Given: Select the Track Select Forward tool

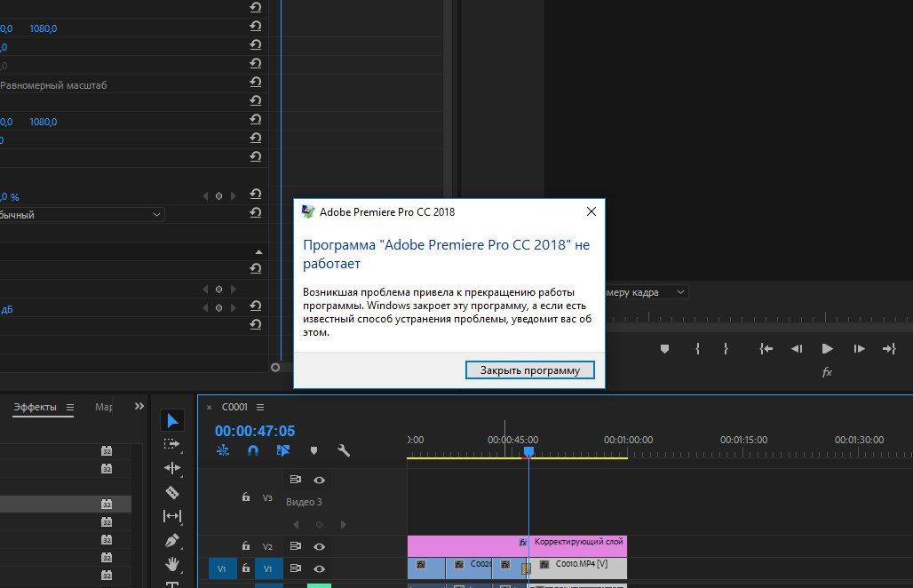Looking at the screenshot, I should pyautogui.click(x=171, y=444).
